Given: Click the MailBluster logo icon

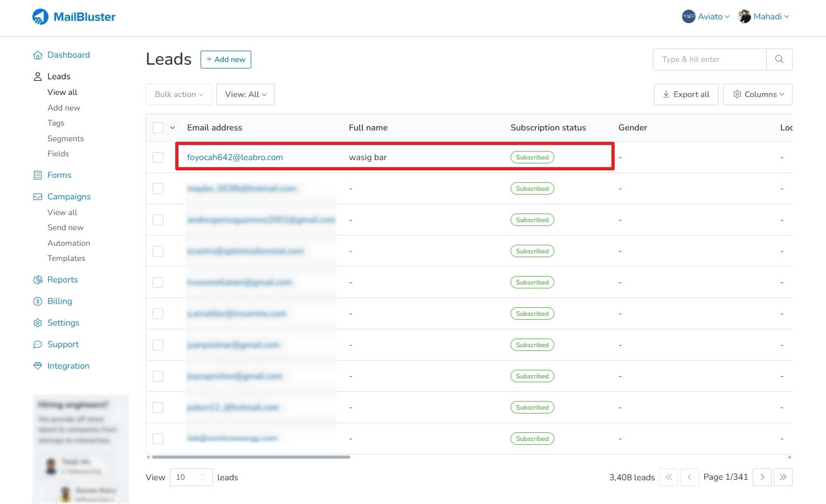Looking at the screenshot, I should tap(40, 17).
